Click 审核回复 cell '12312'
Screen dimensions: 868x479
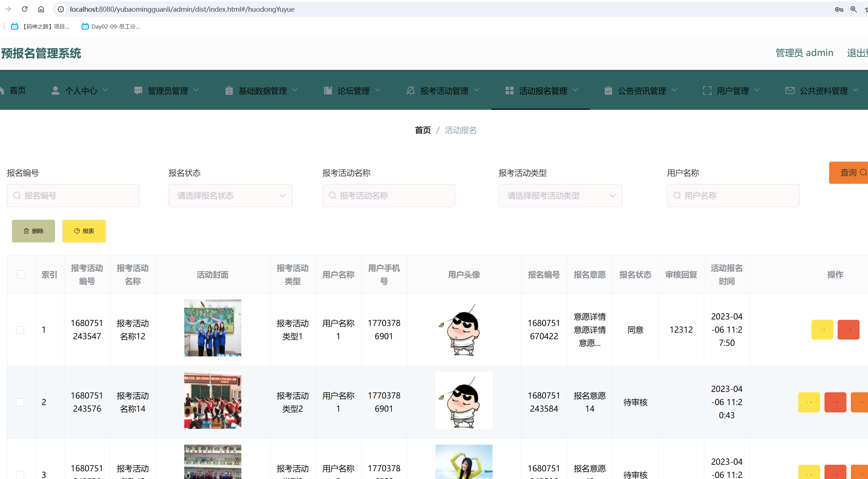681,330
